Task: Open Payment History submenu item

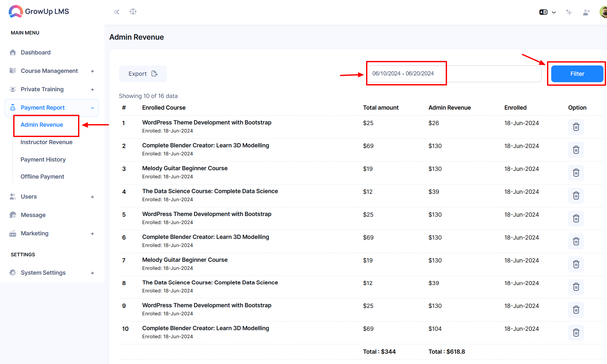Action: (43, 160)
